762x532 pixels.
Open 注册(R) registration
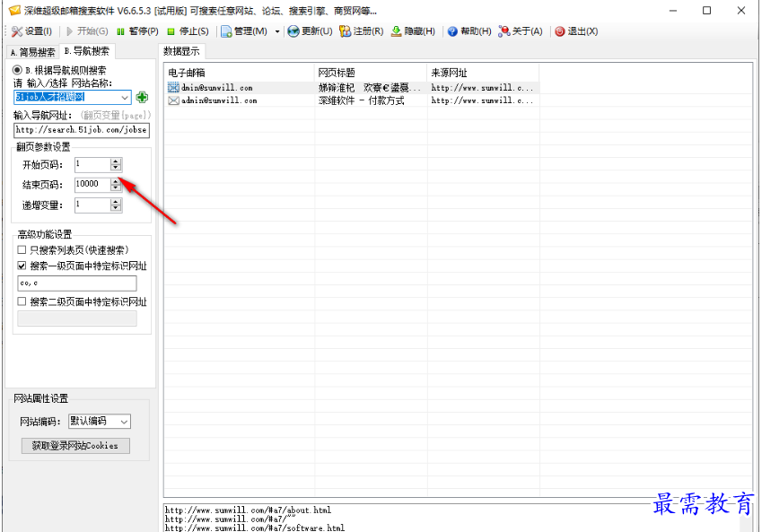(362, 31)
